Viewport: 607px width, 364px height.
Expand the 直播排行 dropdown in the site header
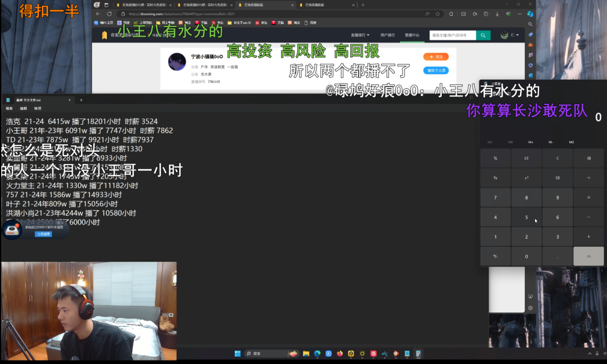tap(360, 35)
